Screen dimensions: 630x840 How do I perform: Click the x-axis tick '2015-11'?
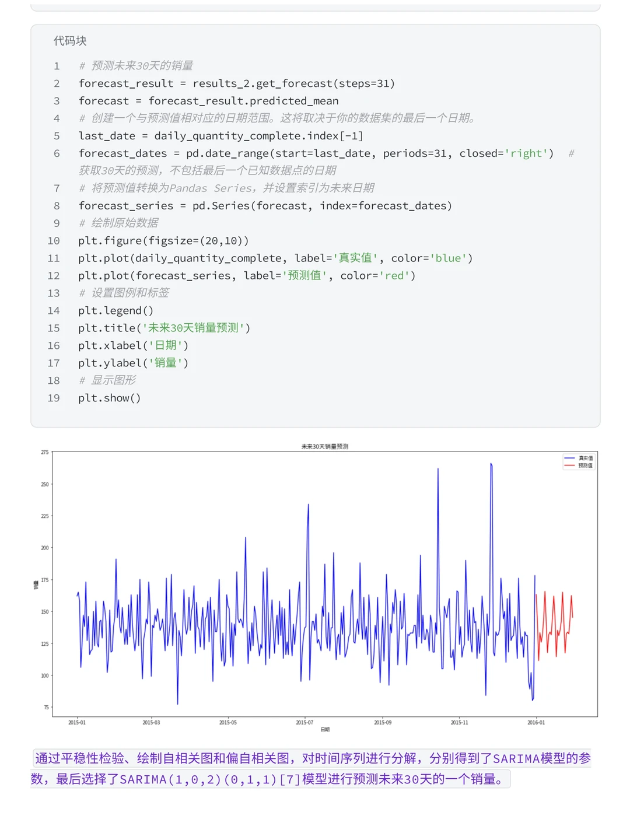460,723
